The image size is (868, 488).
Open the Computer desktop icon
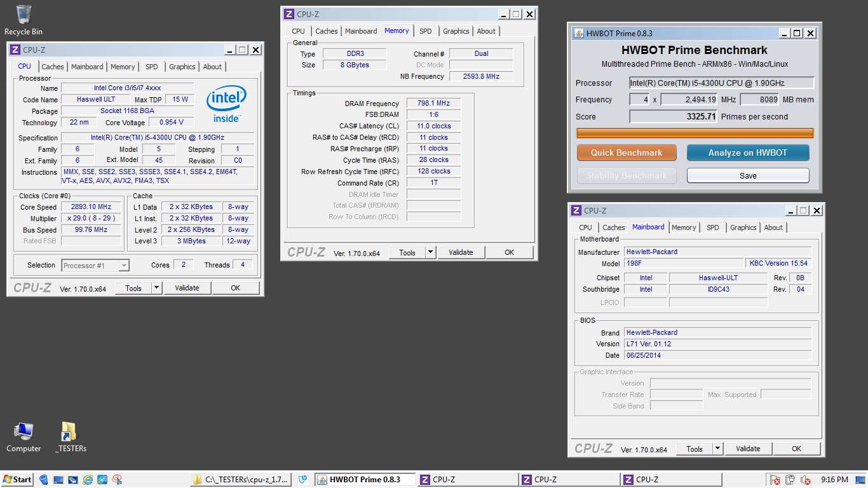24,437
